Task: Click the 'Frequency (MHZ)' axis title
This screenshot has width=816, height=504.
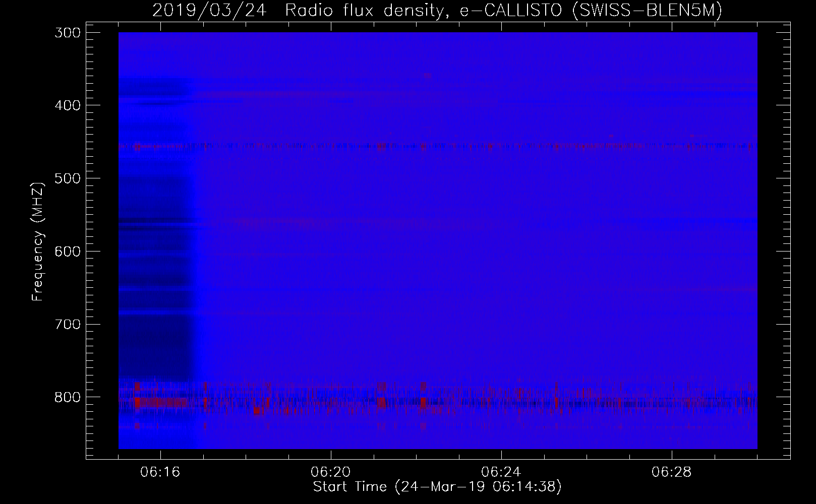Action: [x=38, y=241]
